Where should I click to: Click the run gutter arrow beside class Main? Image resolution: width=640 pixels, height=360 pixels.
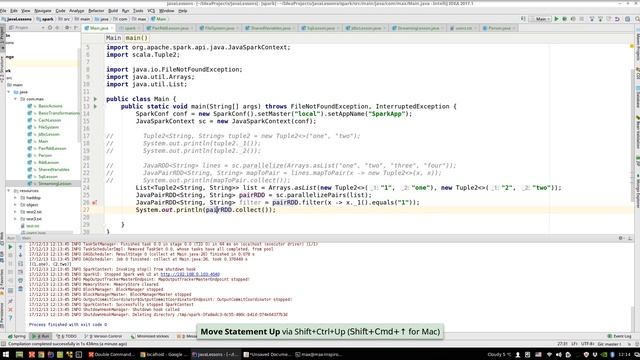coord(96,99)
